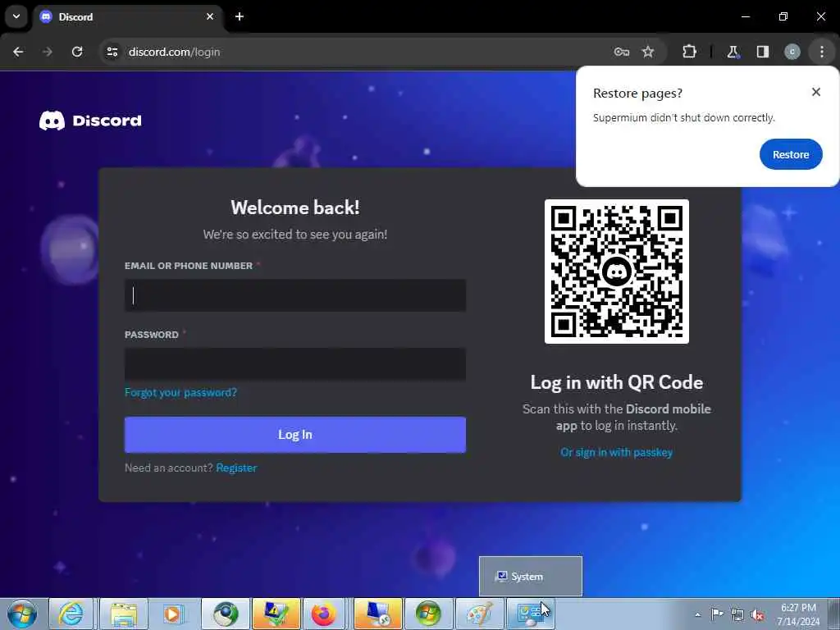Switch to the System control panel taskbar icon
This screenshot has width=840, height=630.
click(531, 614)
